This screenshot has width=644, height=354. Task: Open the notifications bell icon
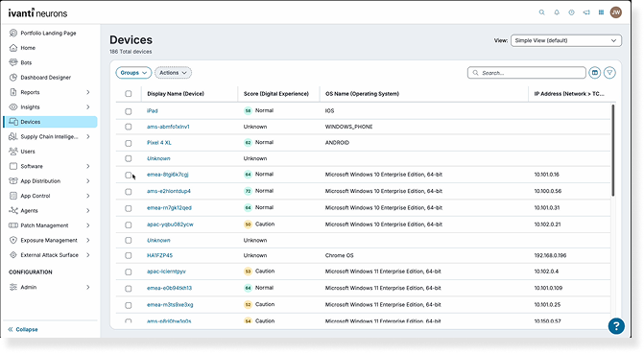pyautogui.click(x=557, y=12)
